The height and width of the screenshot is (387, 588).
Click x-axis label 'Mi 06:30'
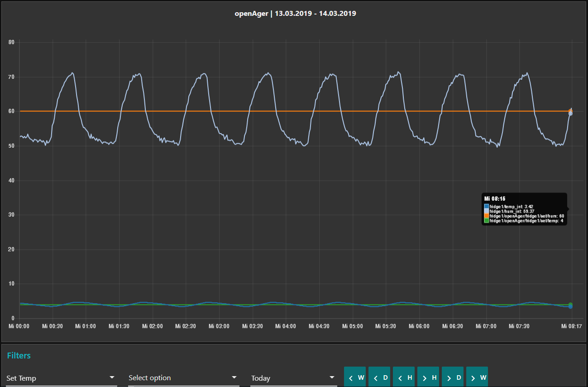pyautogui.click(x=453, y=326)
